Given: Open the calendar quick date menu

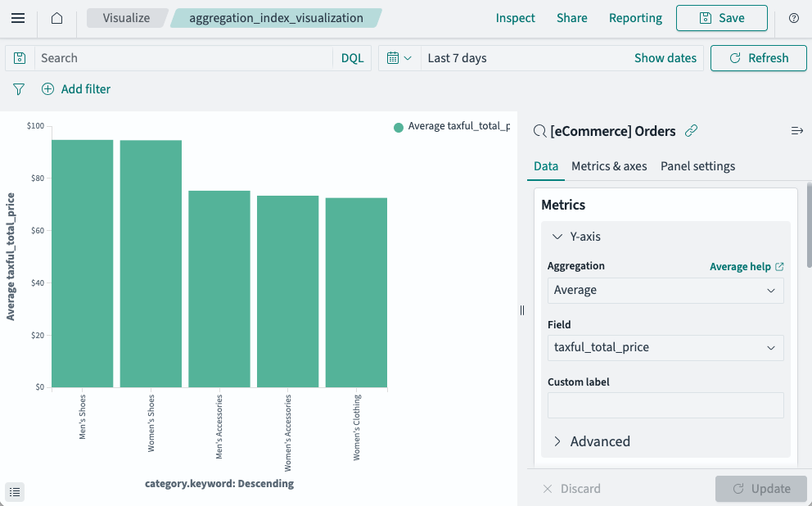Looking at the screenshot, I should pyautogui.click(x=399, y=58).
